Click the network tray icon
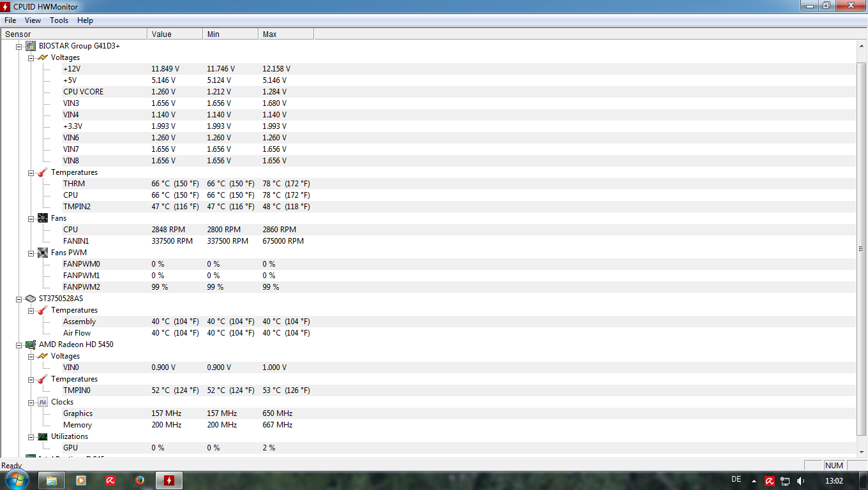868x490 pixels. (x=785, y=481)
